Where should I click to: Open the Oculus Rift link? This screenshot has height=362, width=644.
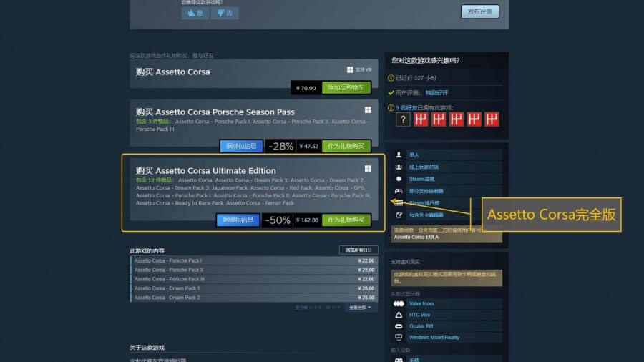point(421,326)
